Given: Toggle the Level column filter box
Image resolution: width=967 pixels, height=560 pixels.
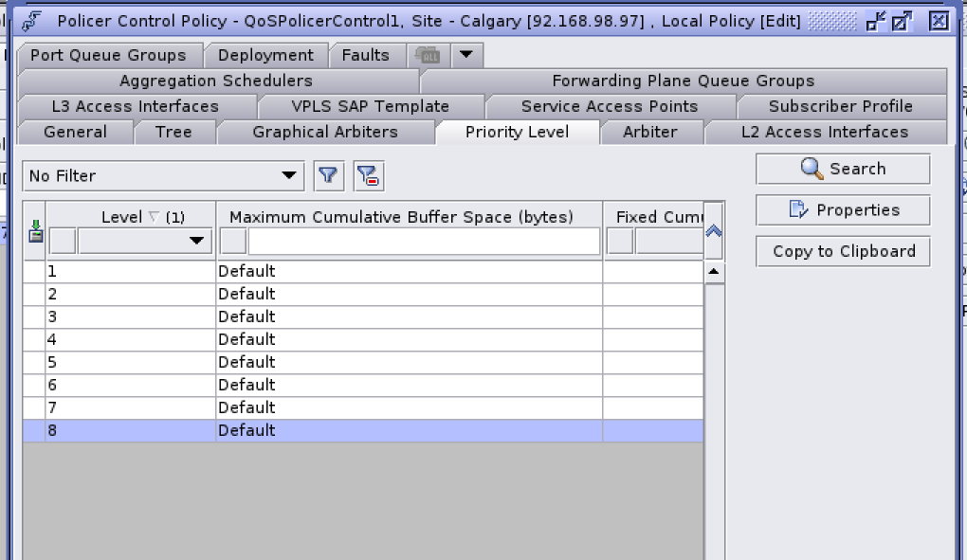Looking at the screenshot, I should pos(63,242).
